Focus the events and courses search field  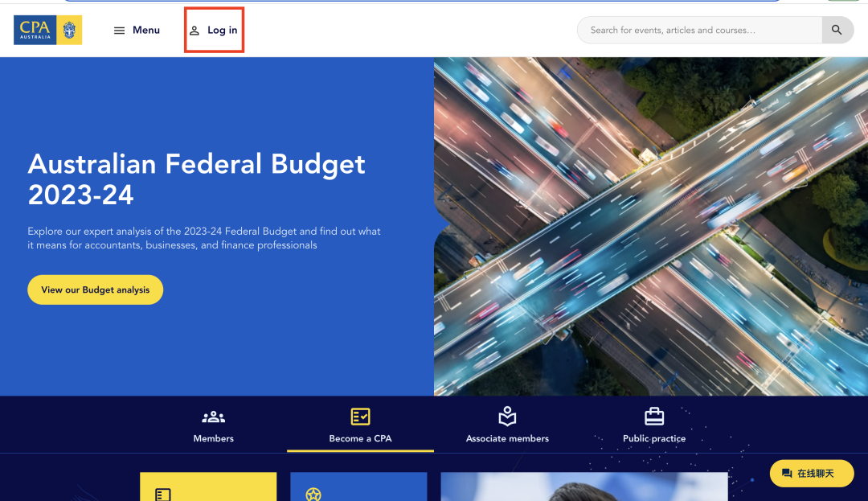coord(700,30)
